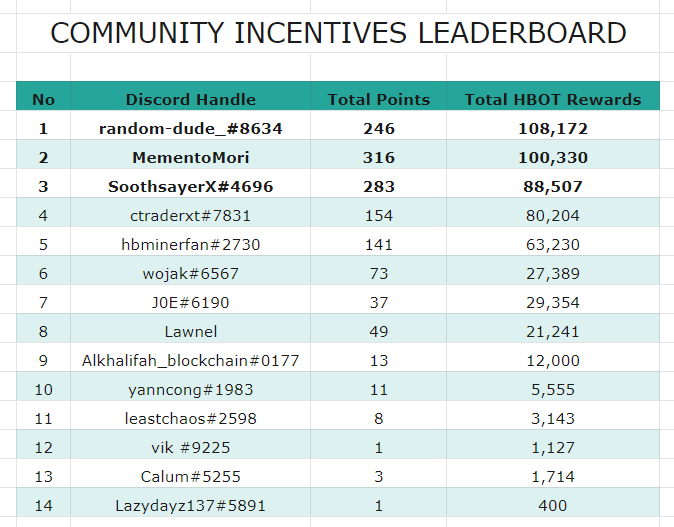The image size is (674, 527).
Task: Click the total points value 246
Action: [379, 129]
